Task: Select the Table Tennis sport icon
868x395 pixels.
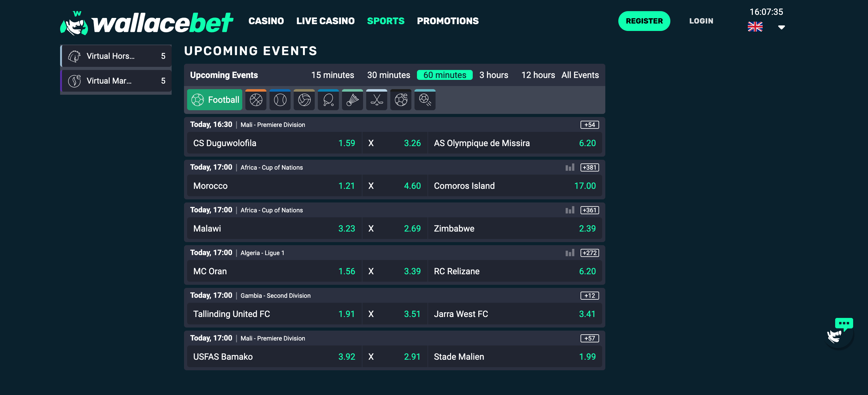Action: 328,100
